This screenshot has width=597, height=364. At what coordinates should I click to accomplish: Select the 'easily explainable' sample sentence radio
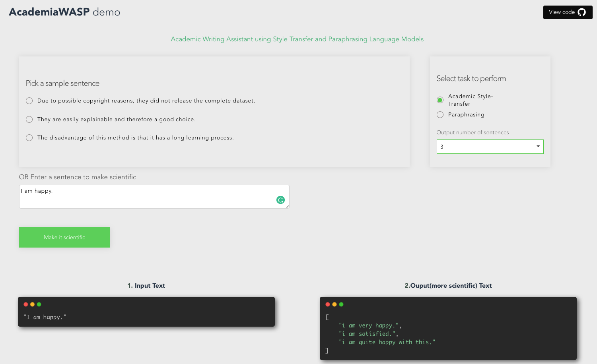[x=29, y=119]
